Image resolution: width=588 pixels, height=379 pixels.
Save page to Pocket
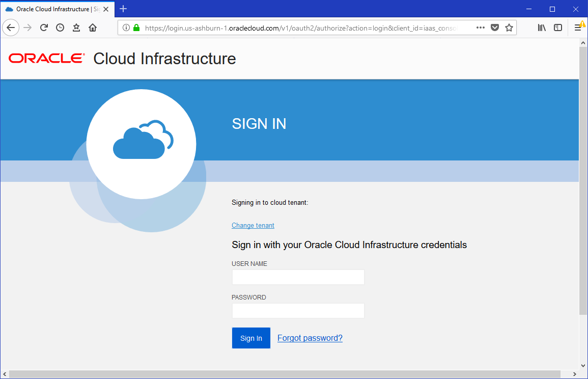coord(495,28)
